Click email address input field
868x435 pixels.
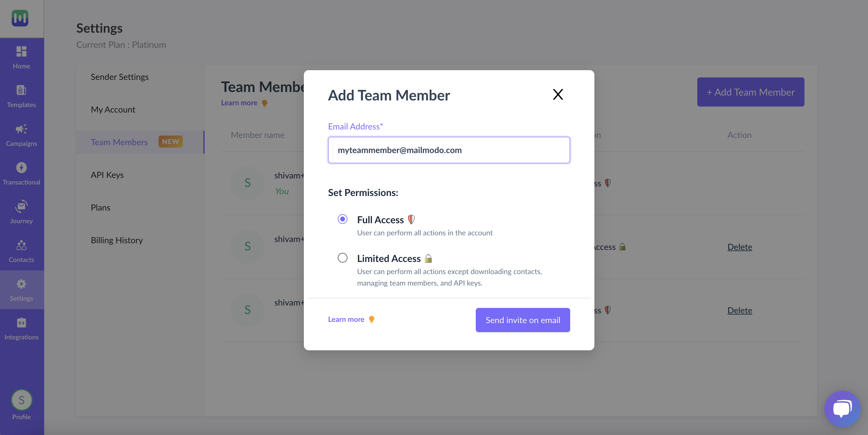click(x=449, y=150)
